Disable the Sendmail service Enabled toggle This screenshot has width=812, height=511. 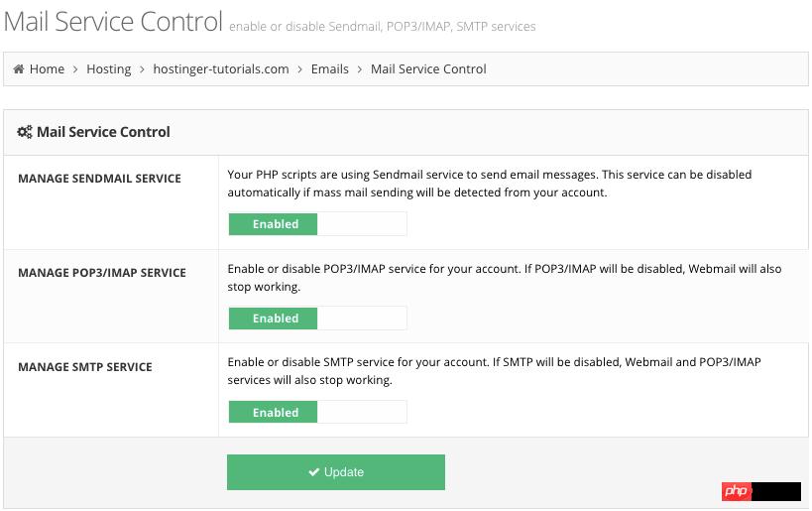coord(317,224)
